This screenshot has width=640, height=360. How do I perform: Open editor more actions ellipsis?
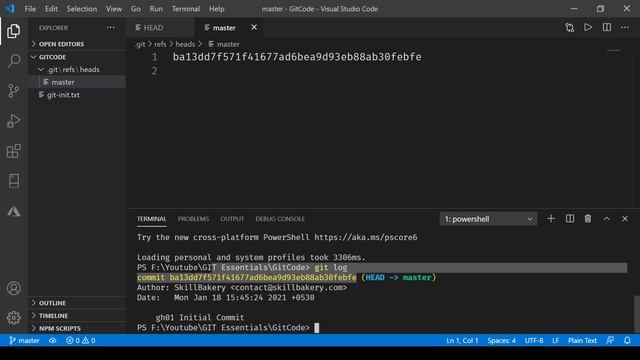click(x=625, y=27)
